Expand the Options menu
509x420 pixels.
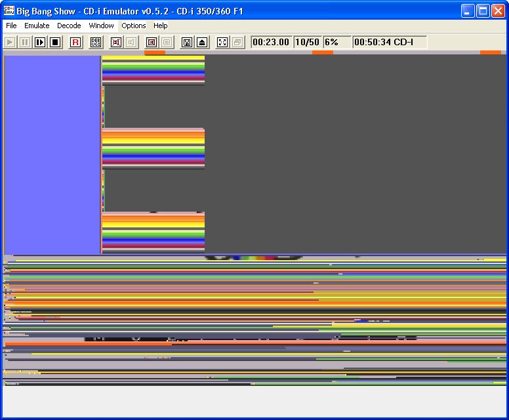[x=134, y=26]
